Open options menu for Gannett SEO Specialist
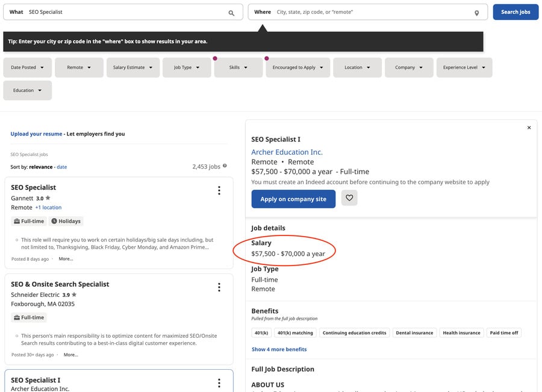542x392 pixels. (x=219, y=191)
